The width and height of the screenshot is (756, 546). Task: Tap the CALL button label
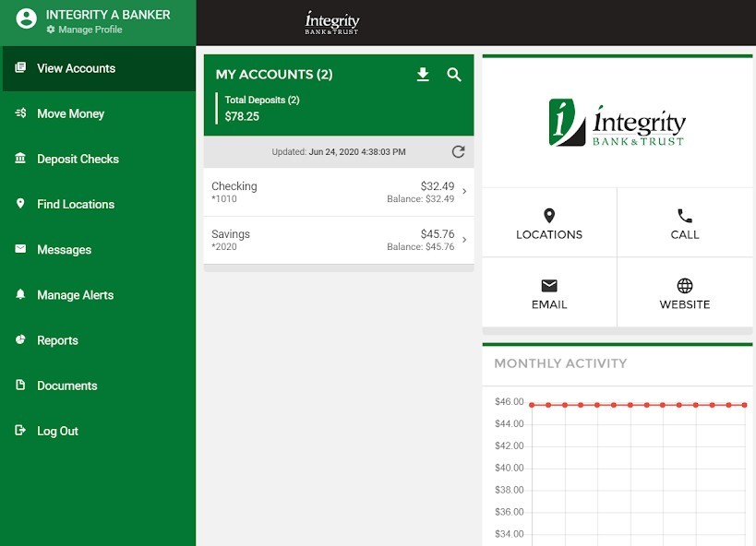685,234
